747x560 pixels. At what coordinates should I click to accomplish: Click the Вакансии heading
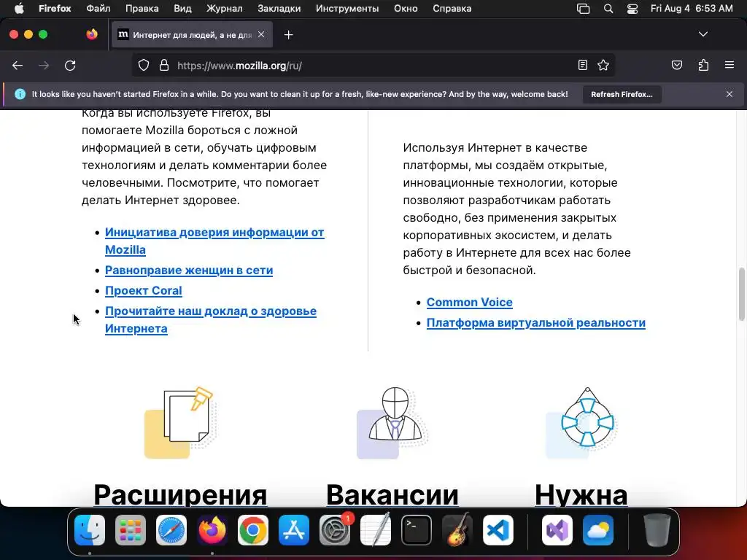coord(392,494)
